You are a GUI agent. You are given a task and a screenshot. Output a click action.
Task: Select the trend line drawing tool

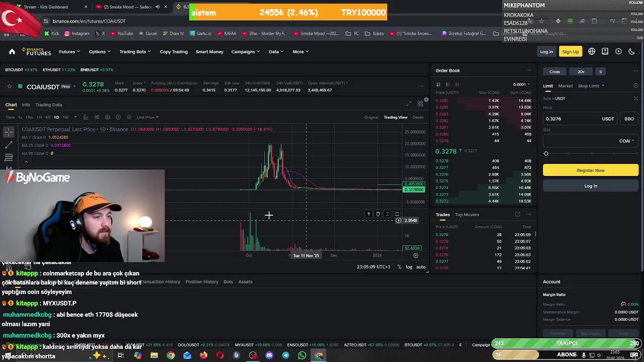[9, 145]
